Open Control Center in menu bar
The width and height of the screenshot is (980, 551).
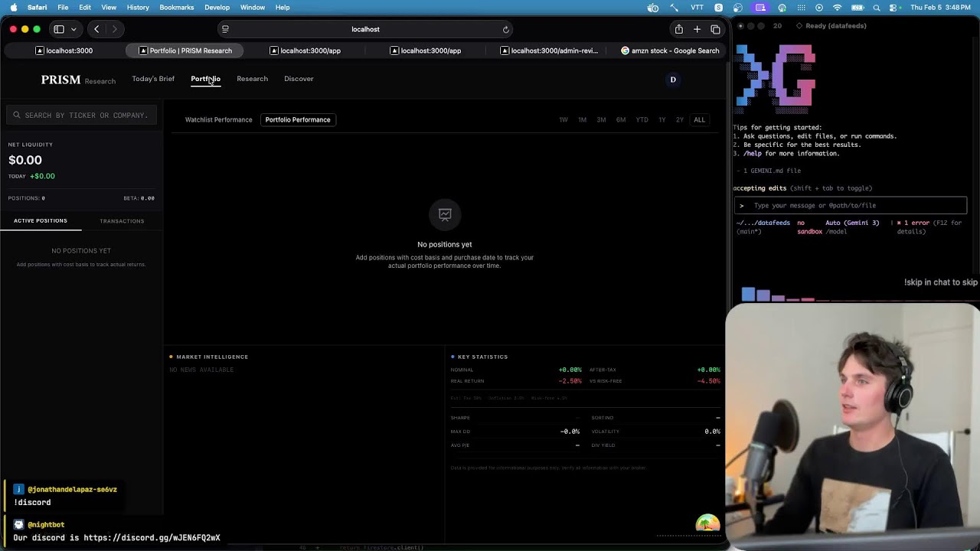(895, 8)
